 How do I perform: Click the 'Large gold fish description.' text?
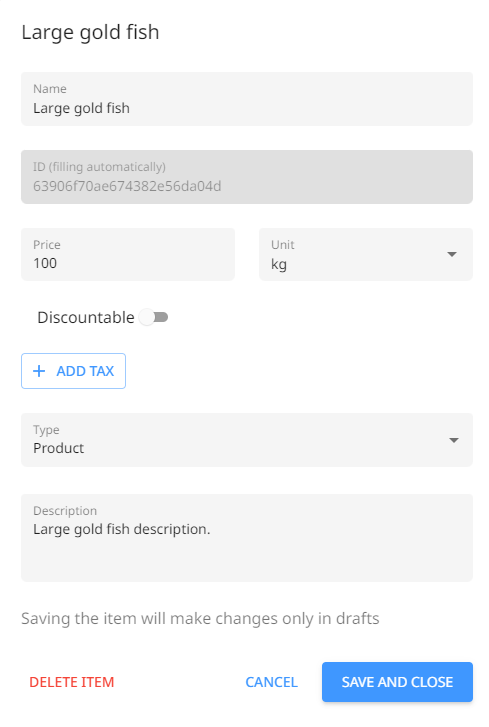click(x=121, y=529)
